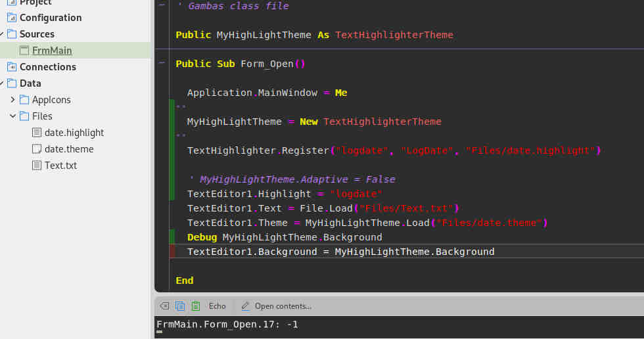Click the paste clipboard icon in console

pyautogui.click(x=196, y=306)
